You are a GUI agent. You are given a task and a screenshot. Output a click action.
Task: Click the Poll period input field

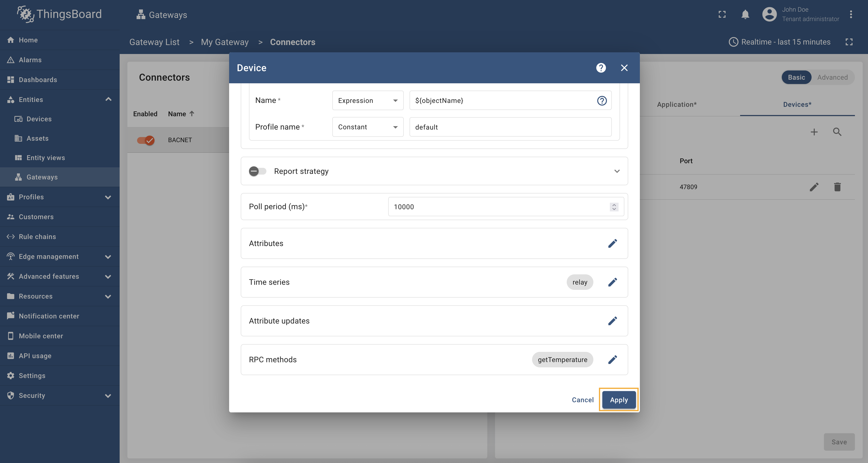click(x=499, y=207)
